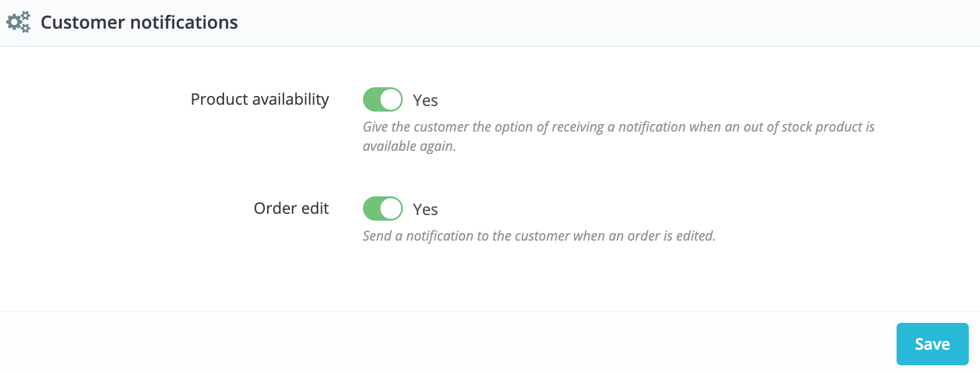Screen dimensions: 980x374
Task: Click the green track of Order edit toggle
Action: tap(372, 209)
